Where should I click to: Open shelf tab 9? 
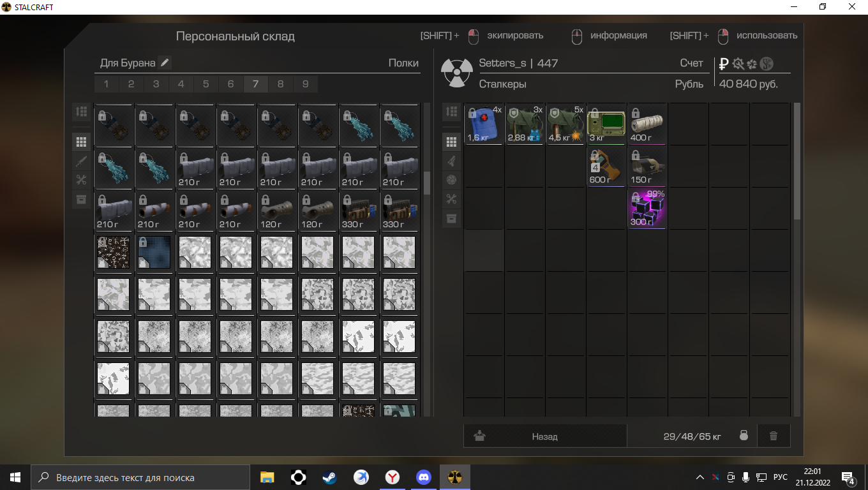pos(305,84)
